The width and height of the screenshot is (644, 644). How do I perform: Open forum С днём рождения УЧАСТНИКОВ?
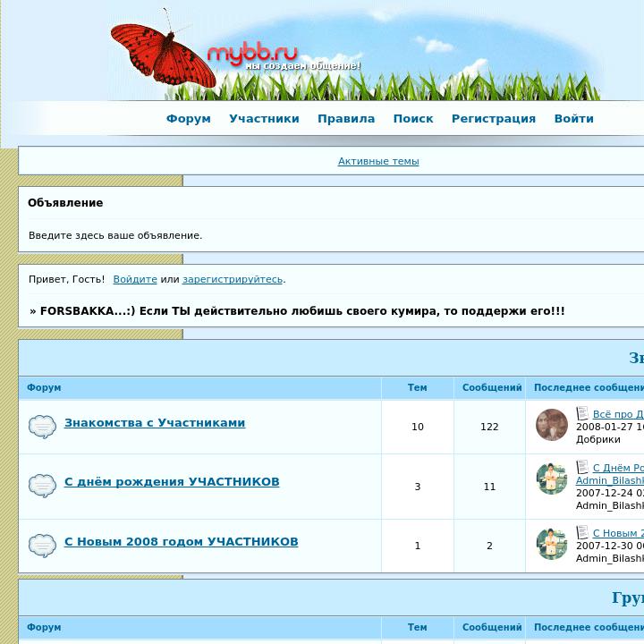pyautogui.click(x=172, y=481)
